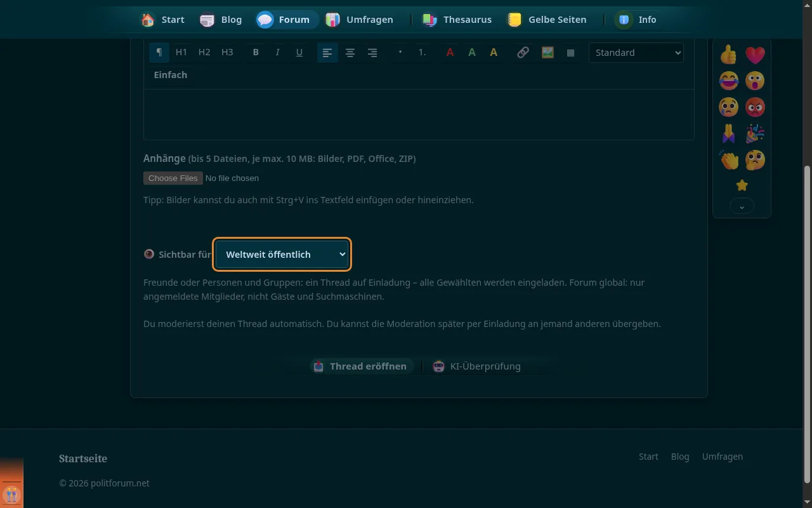Start the KI-Überprüfung check

pos(477,366)
